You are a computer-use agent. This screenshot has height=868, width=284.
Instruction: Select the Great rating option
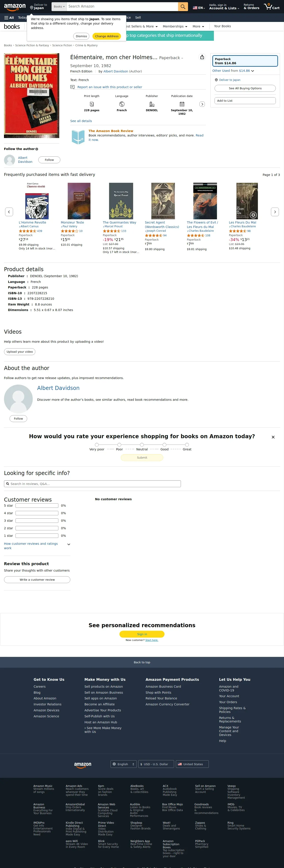(187, 444)
